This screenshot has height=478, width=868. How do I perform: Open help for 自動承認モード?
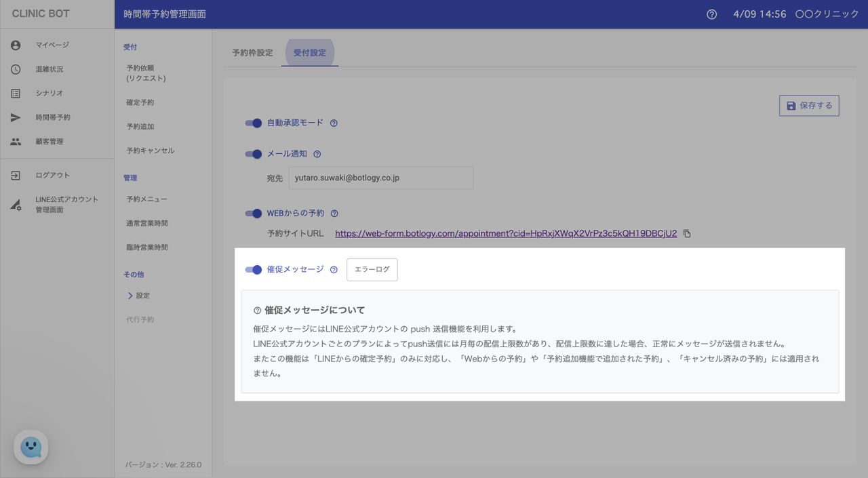pyautogui.click(x=334, y=123)
